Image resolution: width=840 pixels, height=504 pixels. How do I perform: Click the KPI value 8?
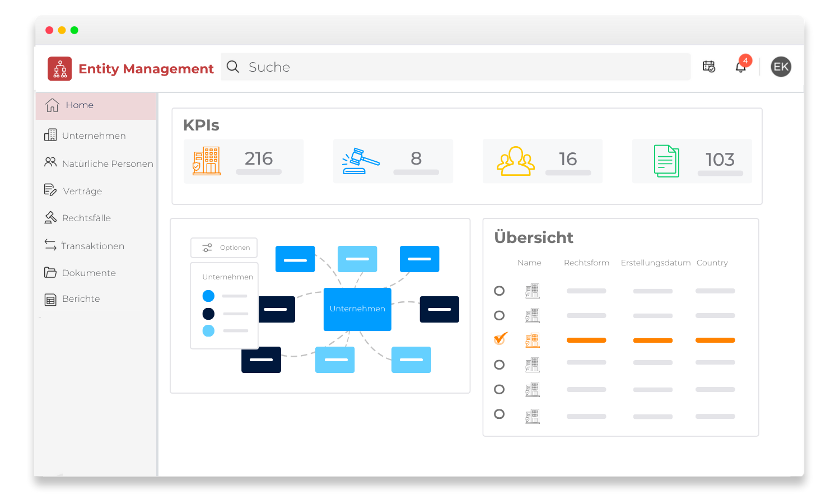pos(416,158)
